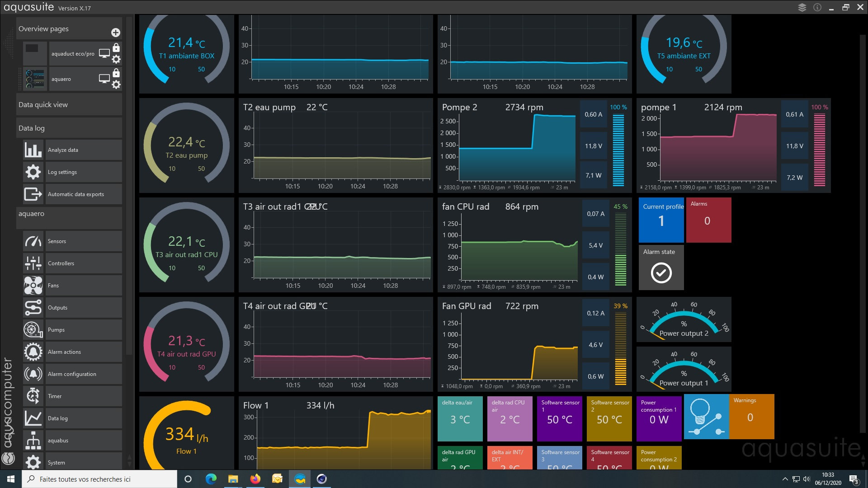Click the Warnings 0 orange tile
The width and height of the screenshot is (868, 488).
pyautogui.click(x=751, y=417)
